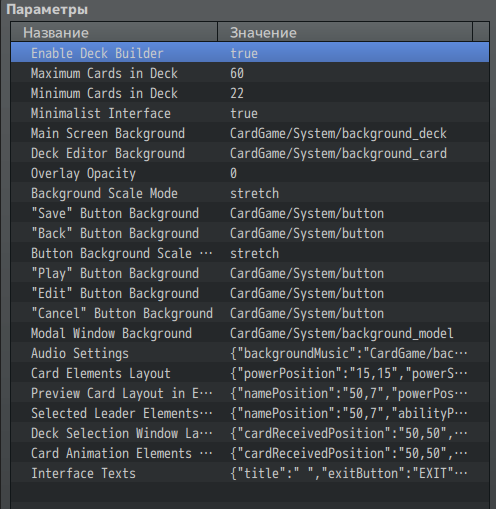496x509 pixels.
Task: Select the "Play" Button Background row
Action: (250, 272)
